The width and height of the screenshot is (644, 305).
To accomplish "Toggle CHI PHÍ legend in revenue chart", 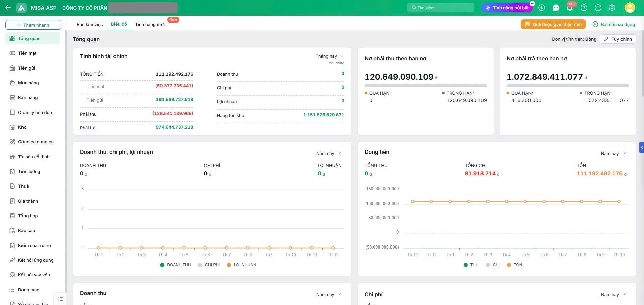I will [x=209, y=265].
